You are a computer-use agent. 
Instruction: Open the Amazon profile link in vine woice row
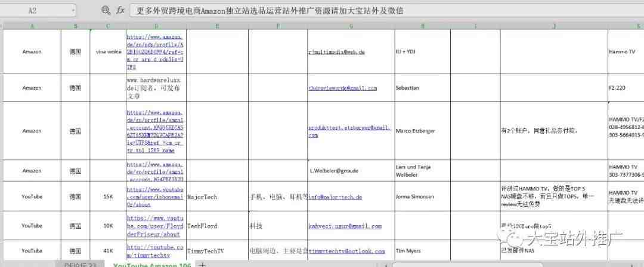155,51
